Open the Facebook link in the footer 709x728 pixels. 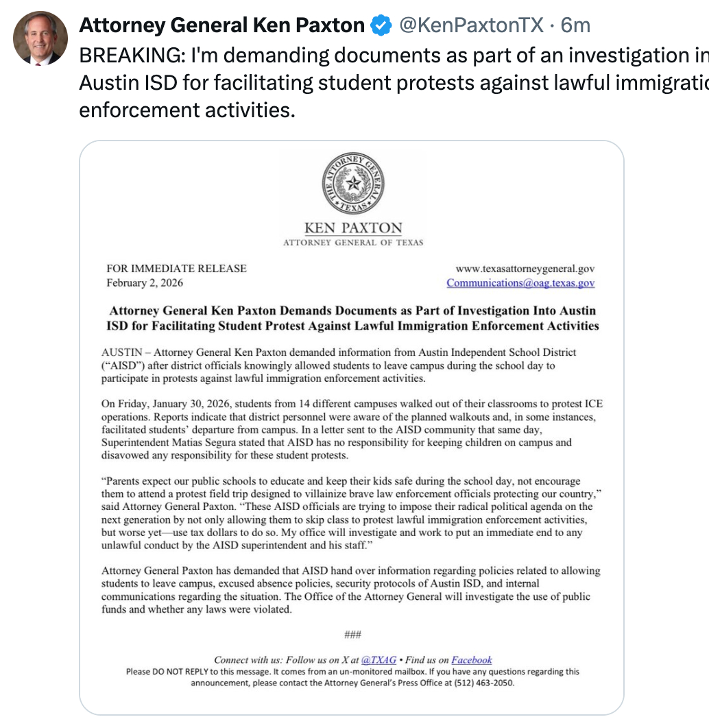click(471, 660)
